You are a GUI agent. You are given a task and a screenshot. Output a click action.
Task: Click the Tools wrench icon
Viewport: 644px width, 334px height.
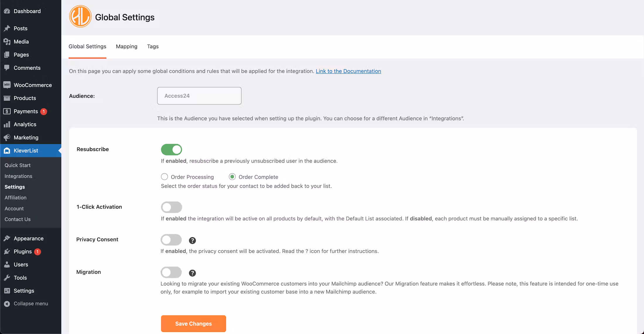pyautogui.click(x=7, y=278)
